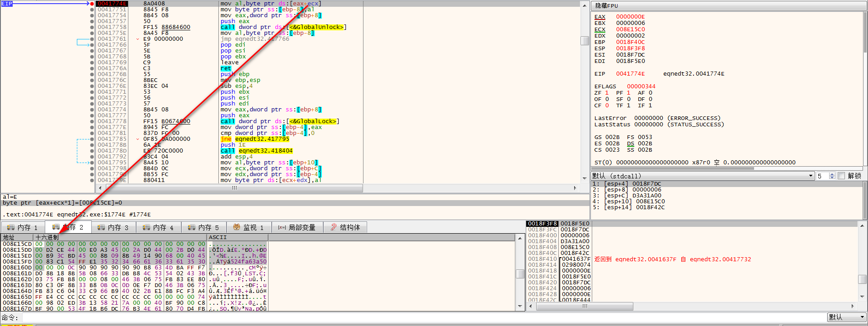Click stack panel horizontal scrollbar right arrow

tap(853, 307)
